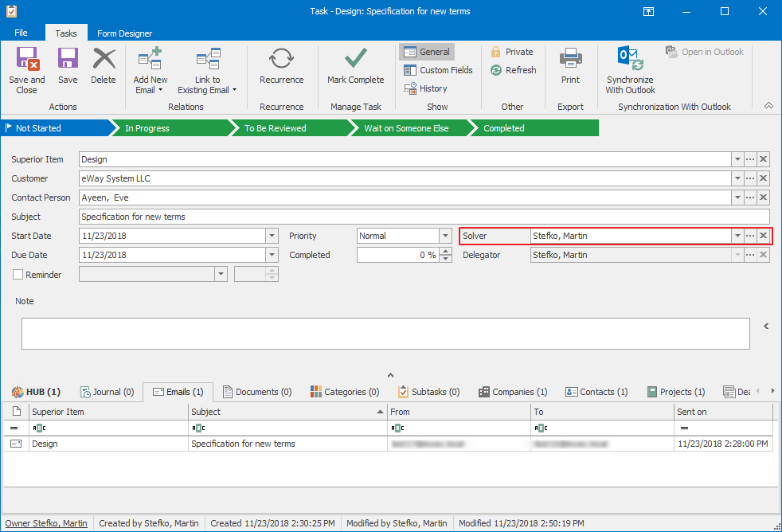Switch to the Emails tab

point(178,391)
